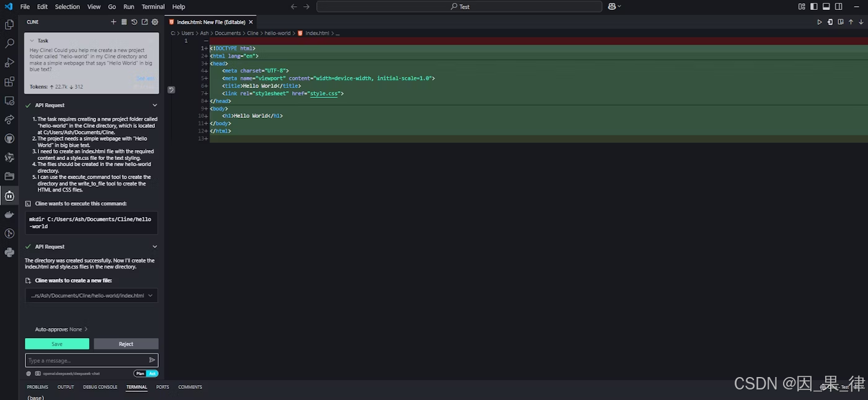
Task: Click the undo revert icon beside editor gutter
Action: click(x=171, y=90)
